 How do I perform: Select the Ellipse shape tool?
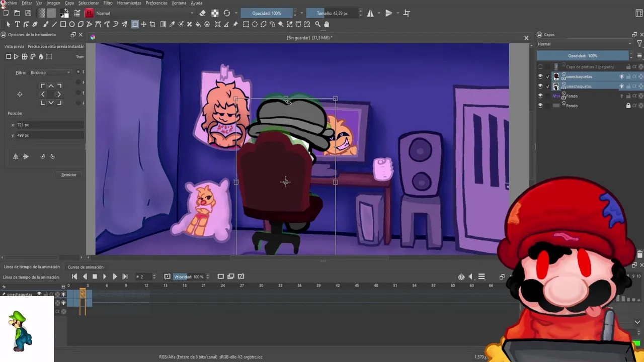72,24
